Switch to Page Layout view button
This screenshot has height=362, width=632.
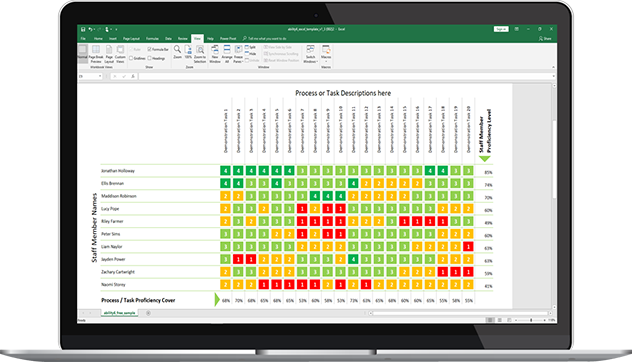pyautogui.click(x=109, y=54)
